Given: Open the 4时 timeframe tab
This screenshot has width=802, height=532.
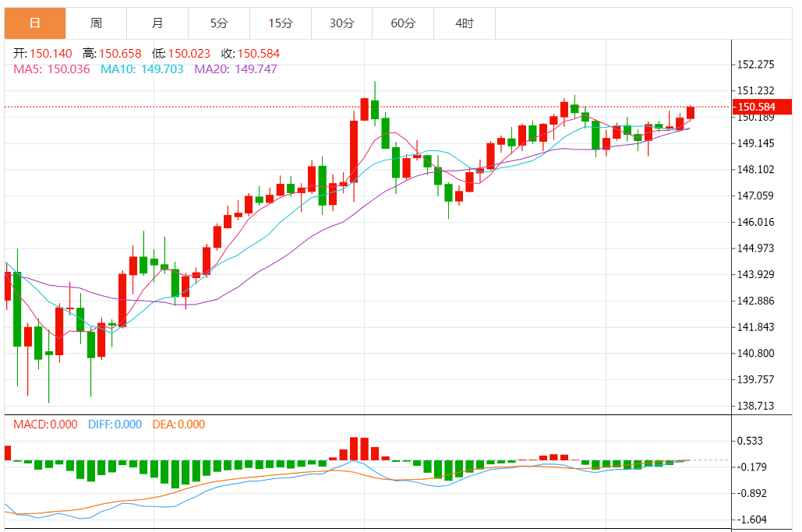Looking at the screenshot, I should [465, 23].
